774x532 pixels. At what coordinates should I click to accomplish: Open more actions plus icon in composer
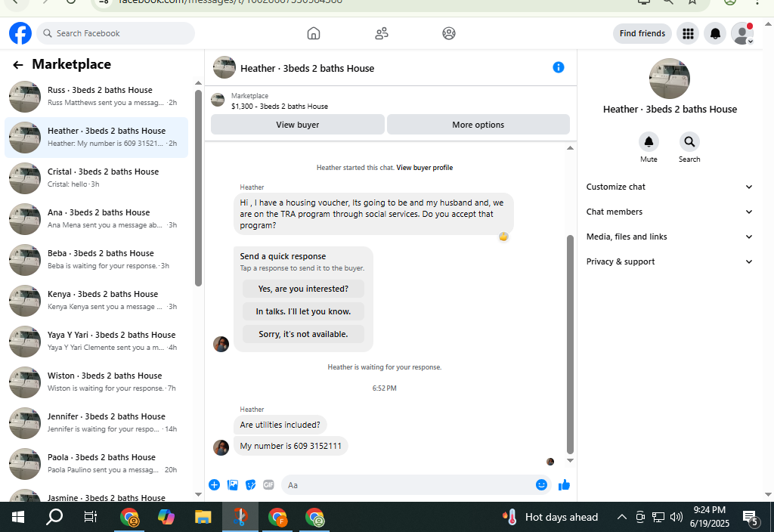pyautogui.click(x=214, y=485)
